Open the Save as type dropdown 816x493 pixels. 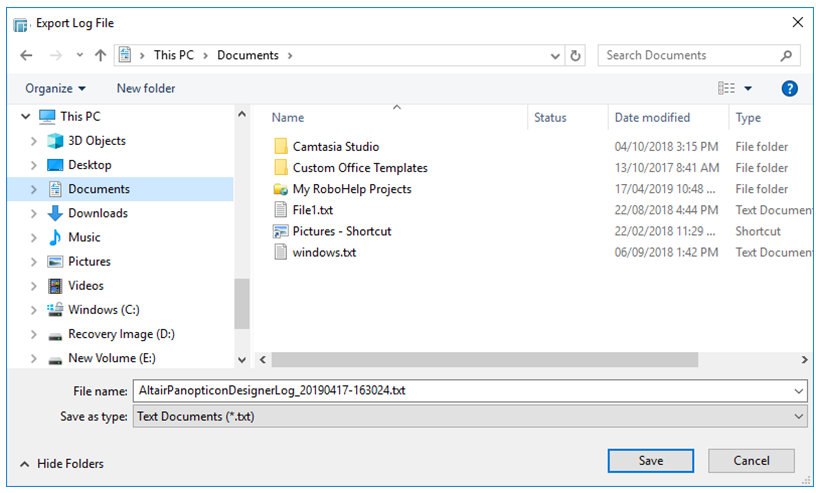pyautogui.click(x=469, y=416)
